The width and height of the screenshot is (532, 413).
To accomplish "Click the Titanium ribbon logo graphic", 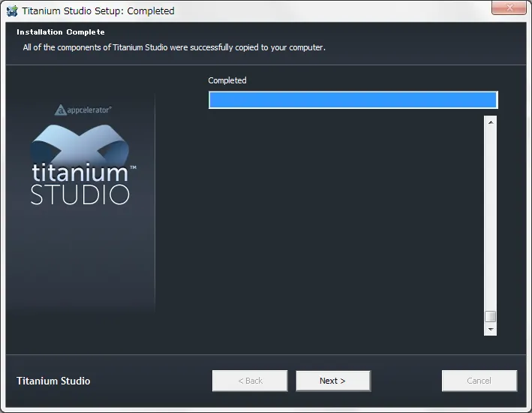I will point(81,143).
